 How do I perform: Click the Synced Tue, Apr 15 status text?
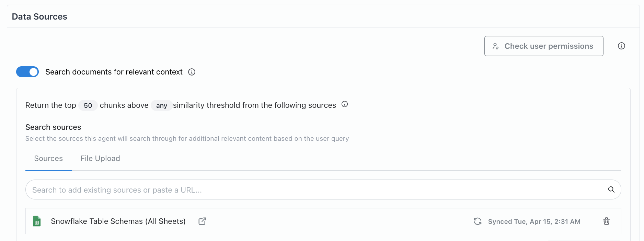coord(534,222)
